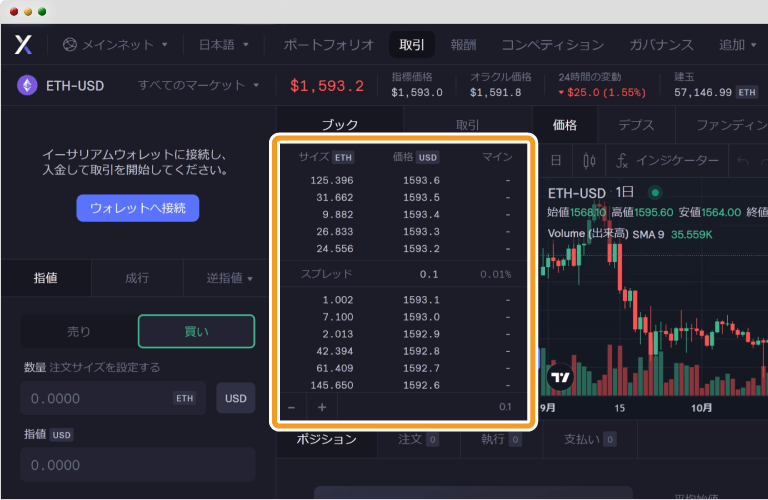Screen dimensions: 768x500
Task: Open the 注文 orders tab
Action: (x=419, y=439)
